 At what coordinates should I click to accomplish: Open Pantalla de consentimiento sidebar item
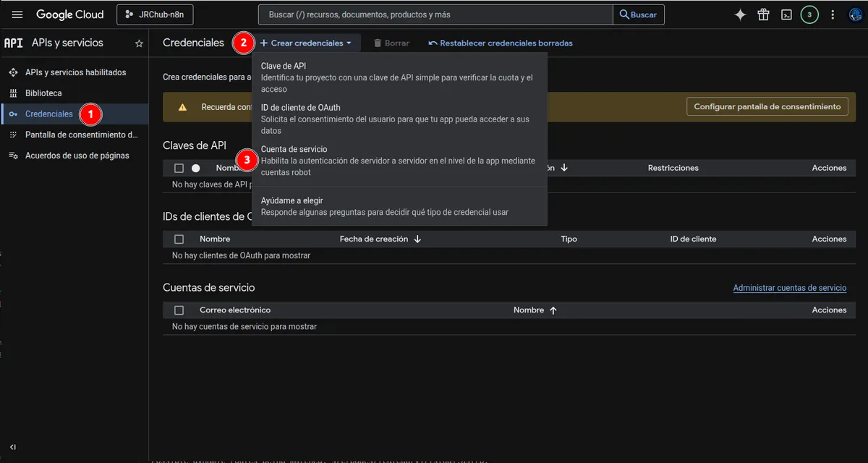tap(75, 135)
